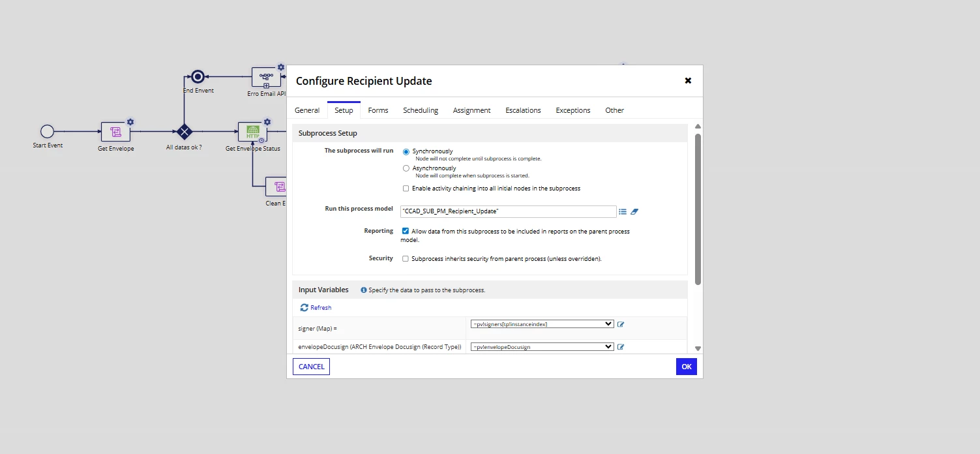Select the Clean E script node
This screenshot has width=980, height=454.
click(276, 187)
